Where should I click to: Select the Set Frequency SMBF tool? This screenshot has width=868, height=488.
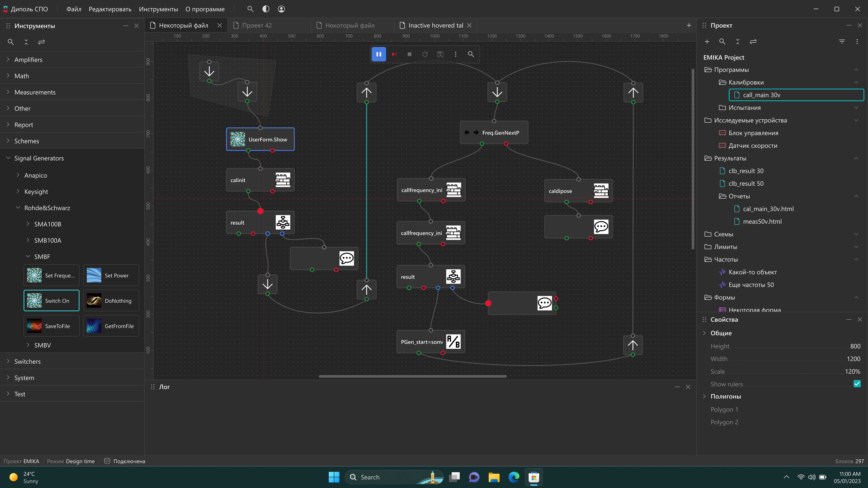click(52, 275)
